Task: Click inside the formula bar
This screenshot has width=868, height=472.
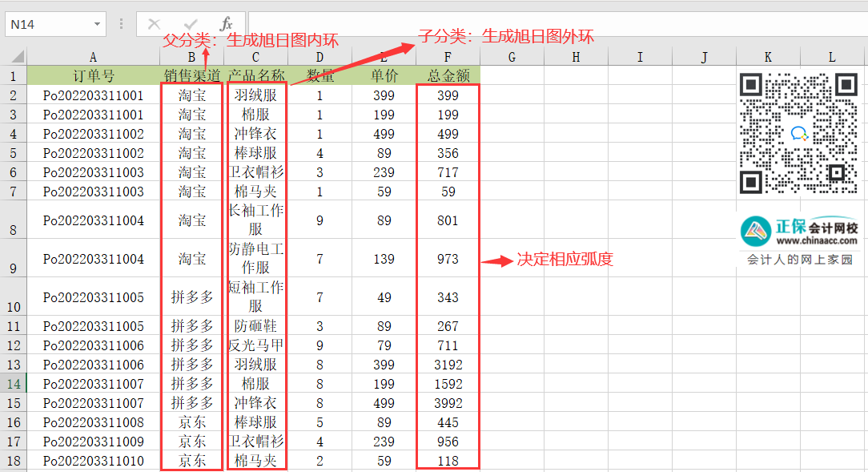Action: [x=558, y=24]
